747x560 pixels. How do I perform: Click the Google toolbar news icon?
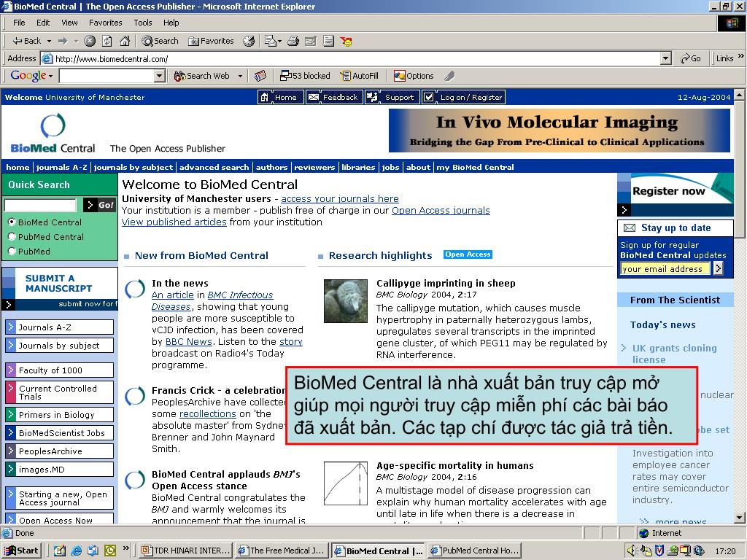coord(260,76)
